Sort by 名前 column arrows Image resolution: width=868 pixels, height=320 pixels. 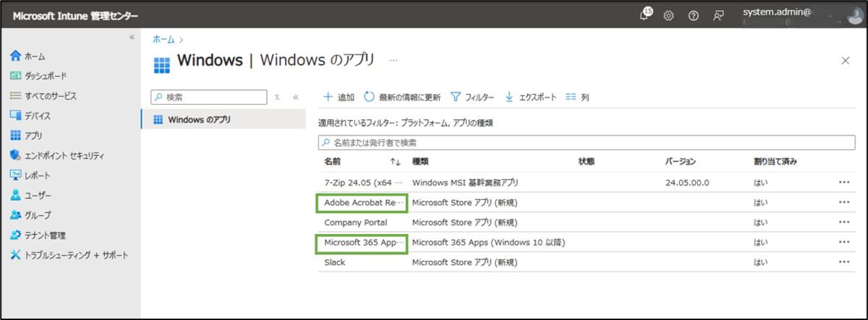pyautogui.click(x=395, y=162)
